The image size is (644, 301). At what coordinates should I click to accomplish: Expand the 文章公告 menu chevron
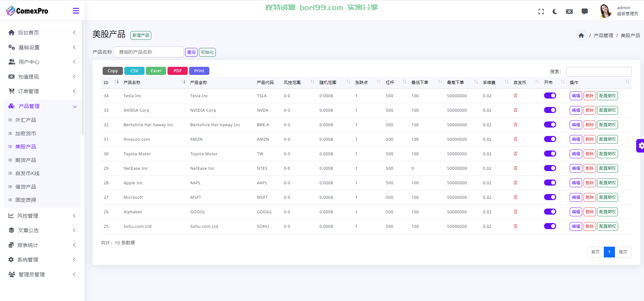[74, 230]
